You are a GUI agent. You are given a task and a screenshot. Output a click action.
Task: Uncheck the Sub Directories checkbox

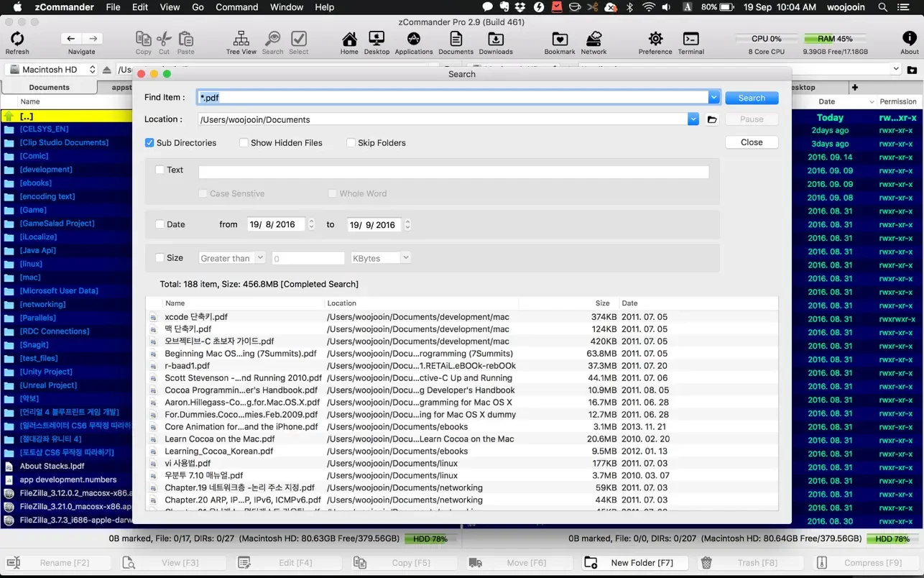[149, 143]
